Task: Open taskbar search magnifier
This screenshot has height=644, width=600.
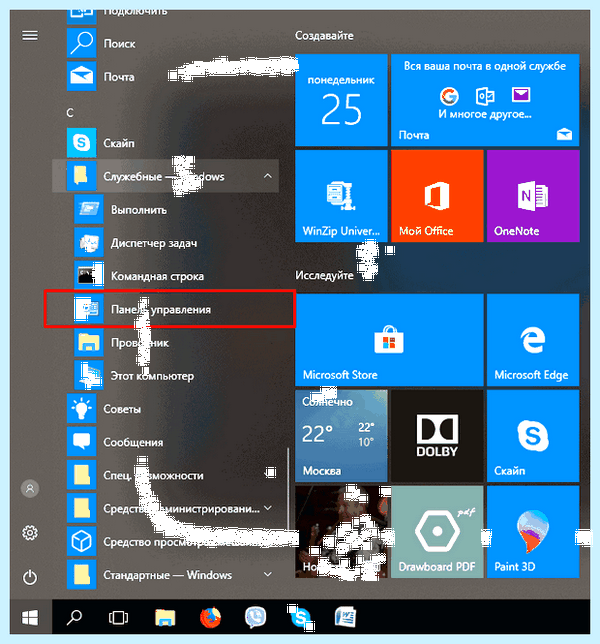Action: 74,617
